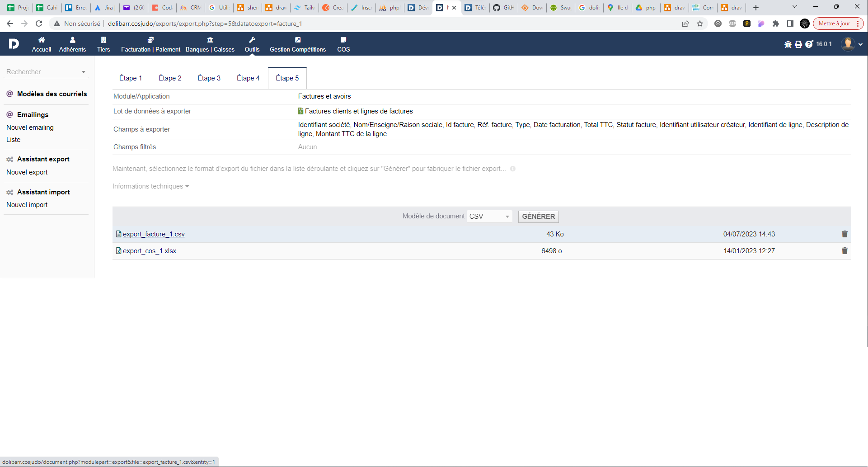
Task: Switch to the Étape 2 tab
Action: (170, 78)
